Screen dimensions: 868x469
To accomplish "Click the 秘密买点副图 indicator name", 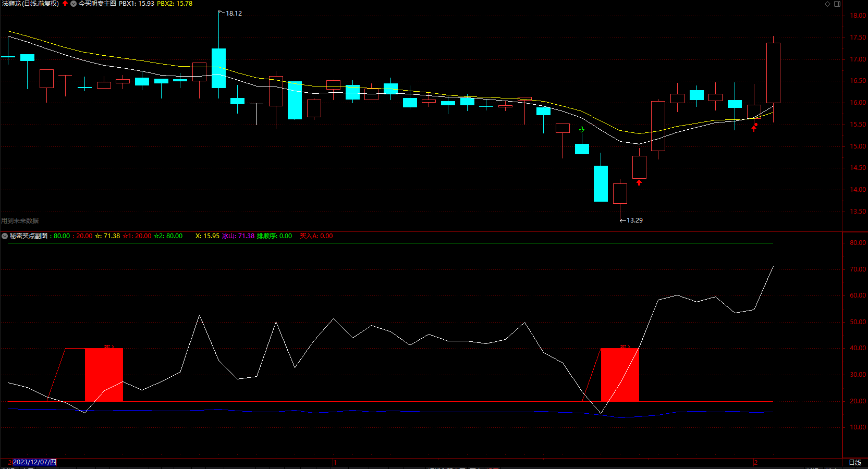I will 29,236.
